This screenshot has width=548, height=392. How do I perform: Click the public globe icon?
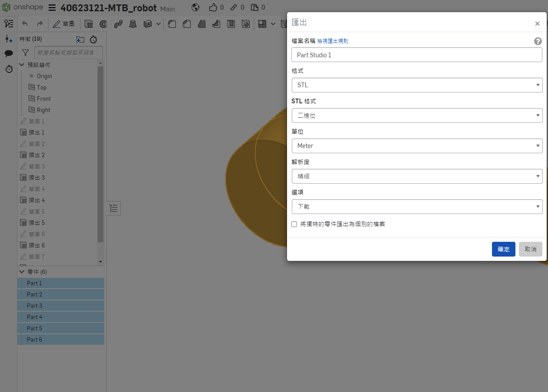(x=195, y=7)
